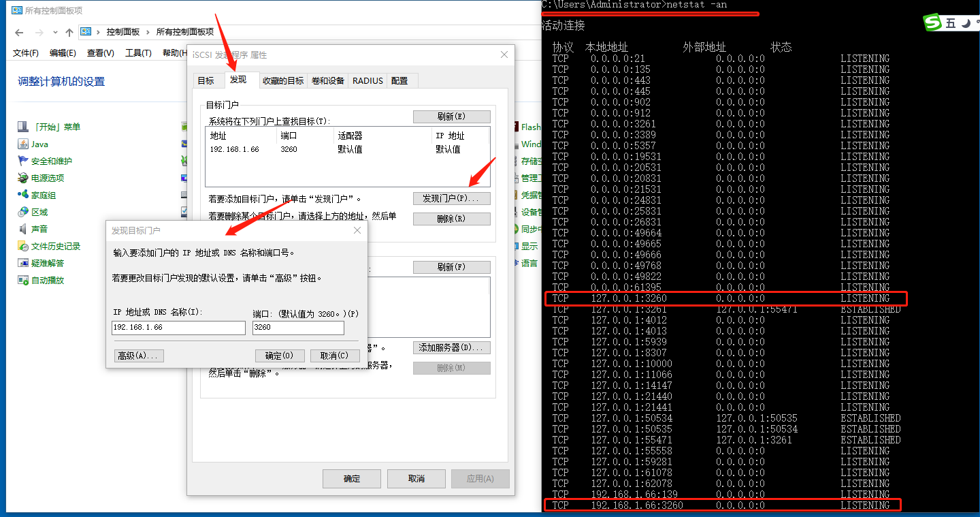Click the IP 地址或 DNS 名称 input field

pos(178,328)
